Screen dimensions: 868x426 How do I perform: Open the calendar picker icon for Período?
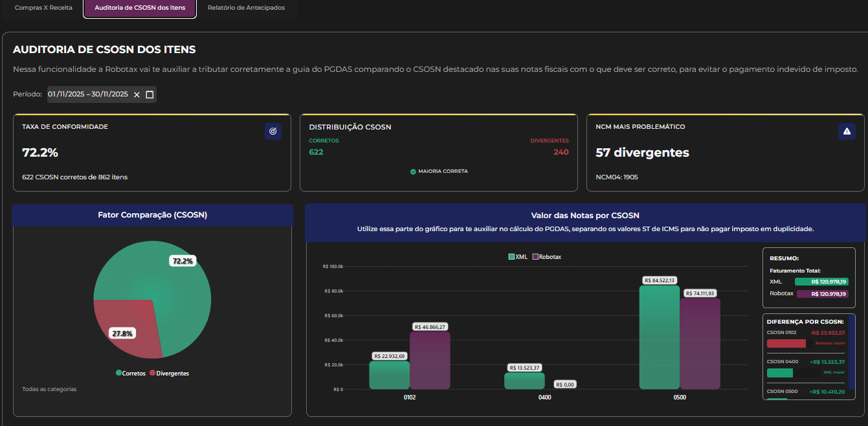point(150,95)
